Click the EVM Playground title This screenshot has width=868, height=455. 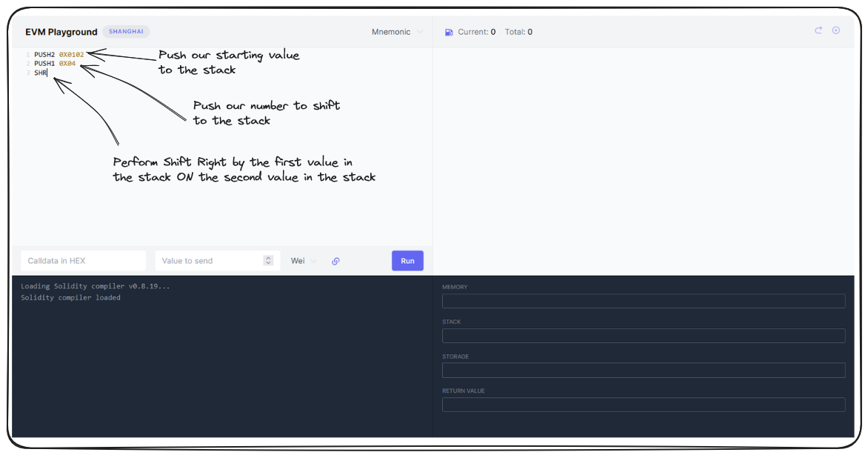point(61,32)
